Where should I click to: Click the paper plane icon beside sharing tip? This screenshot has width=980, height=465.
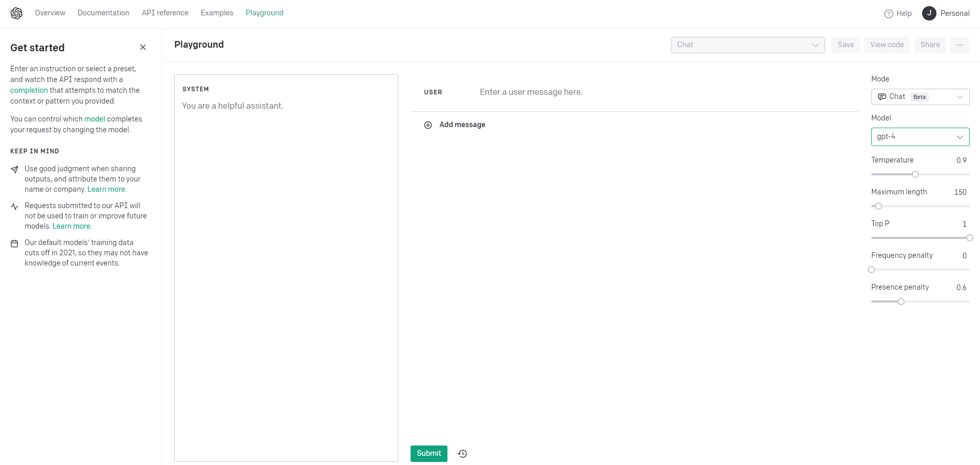tap(14, 170)
